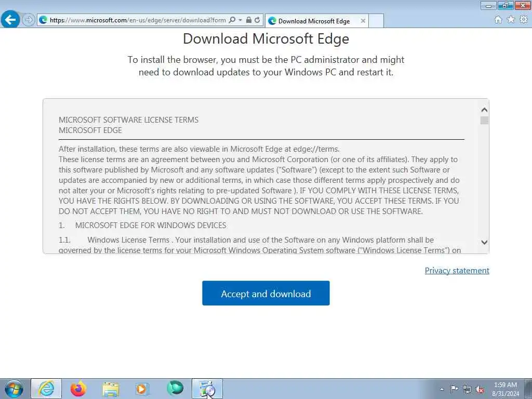Click the browser Forward arrow button
Screen dimensions: 532x399
pyautogui.click(x=29, y=20)
